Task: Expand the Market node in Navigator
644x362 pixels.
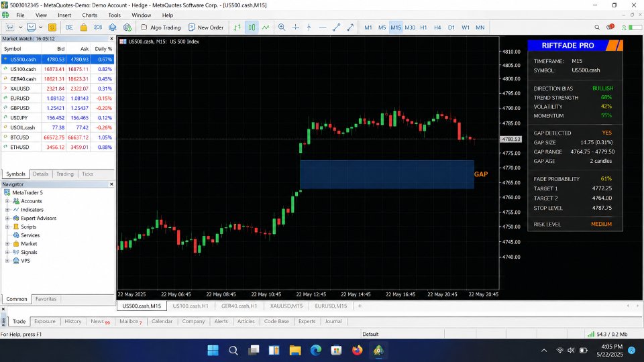Action: pos(7,244)
